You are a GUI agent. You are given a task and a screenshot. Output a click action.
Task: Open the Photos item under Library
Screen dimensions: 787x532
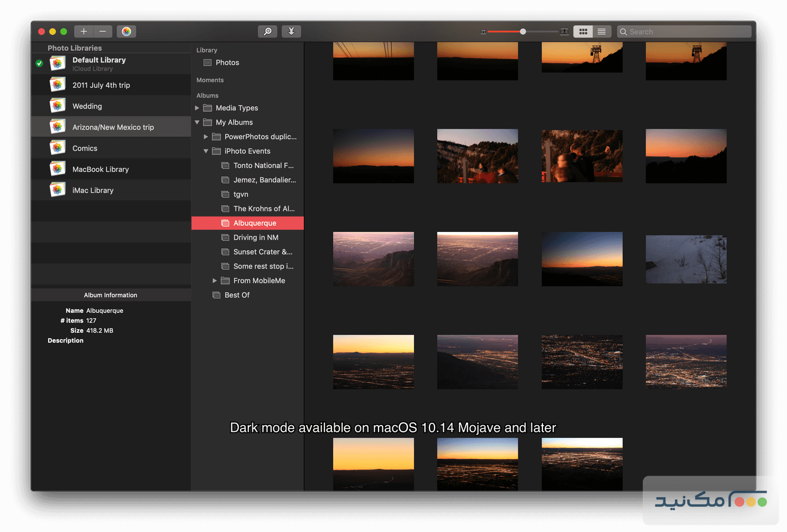(x=227, y=63)
